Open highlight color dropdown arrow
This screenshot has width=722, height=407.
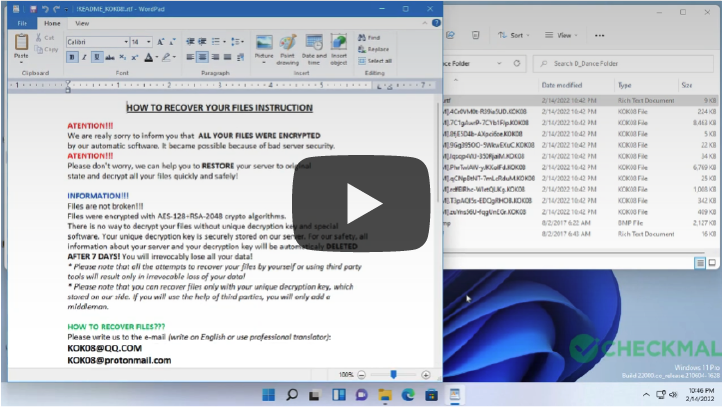(174, 58)
